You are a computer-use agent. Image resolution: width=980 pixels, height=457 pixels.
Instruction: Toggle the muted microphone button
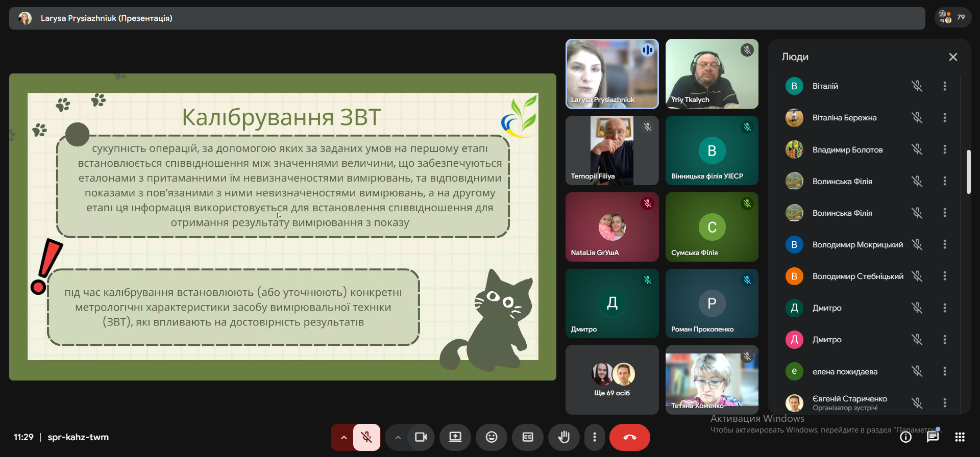[366, 437]
